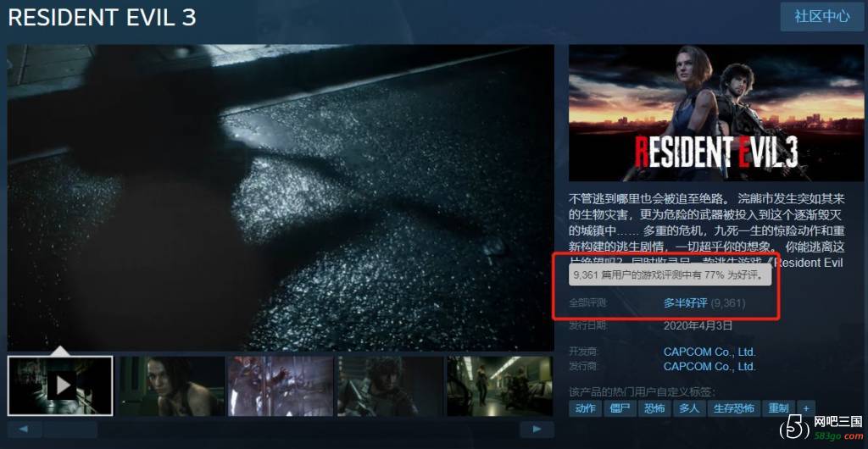Select the 重制 tag
The width and height of the screenshot is (868, 449).
(x=778, y=408)
